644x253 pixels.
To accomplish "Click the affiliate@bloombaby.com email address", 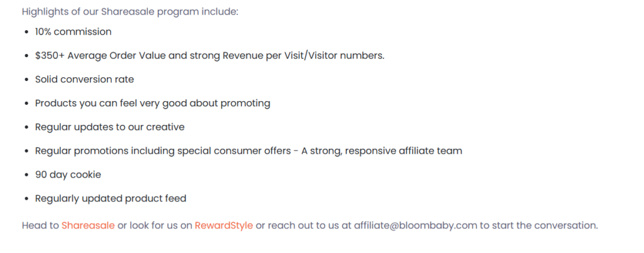I will [x=416, y=225].
